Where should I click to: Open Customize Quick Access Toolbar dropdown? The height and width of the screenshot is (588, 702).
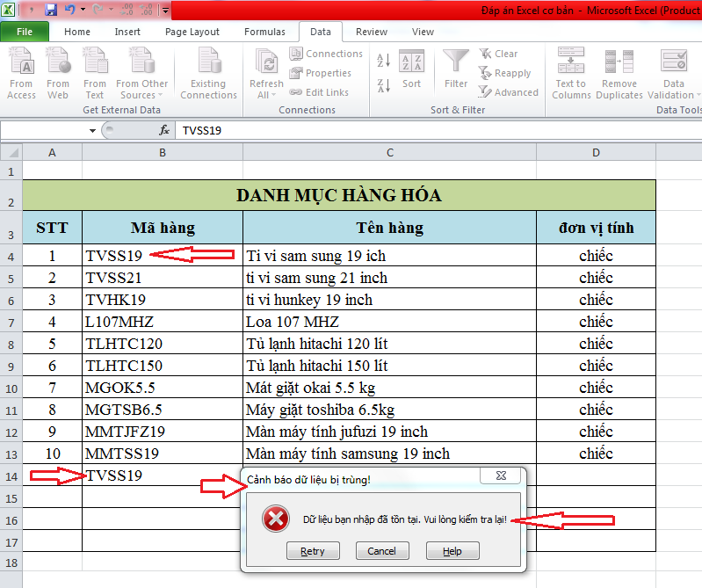[166, 10]
